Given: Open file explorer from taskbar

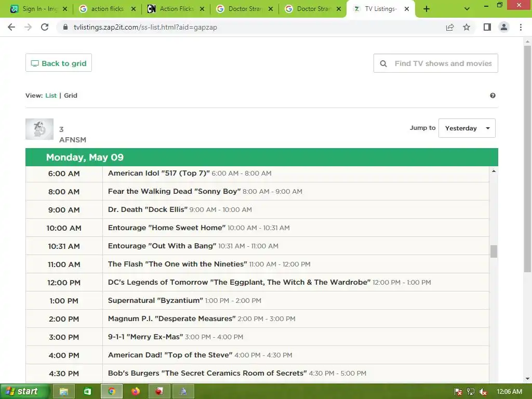Looking at the screenshot, I should (63, 392).
